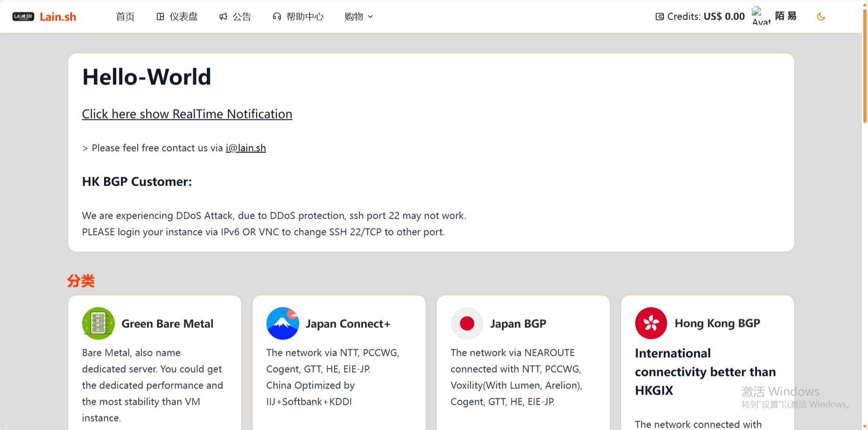Click the megaphone icon for 公告
868x430 pixels.
pos(224,17)
